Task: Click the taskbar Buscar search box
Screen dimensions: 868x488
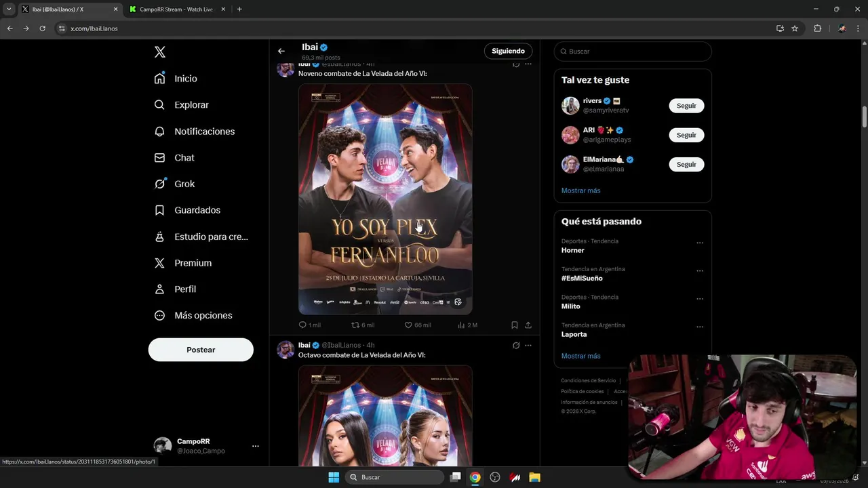Action: tap(395, 477)
